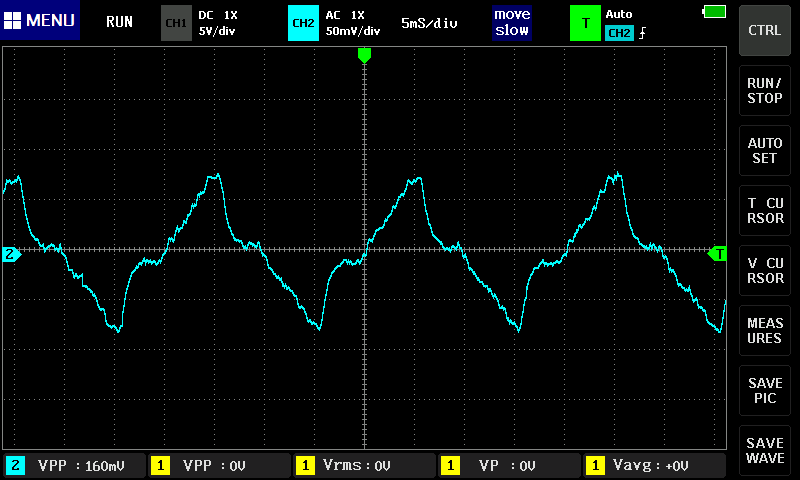
Task: Click the green trigger position marker at top
Action: pos(364,55)
